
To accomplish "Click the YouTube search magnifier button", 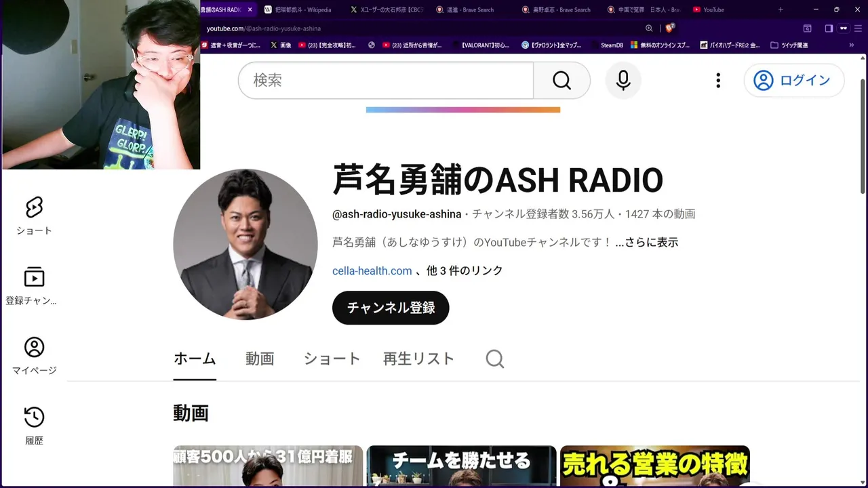I will pyautogui.click(x=561, y=81).
